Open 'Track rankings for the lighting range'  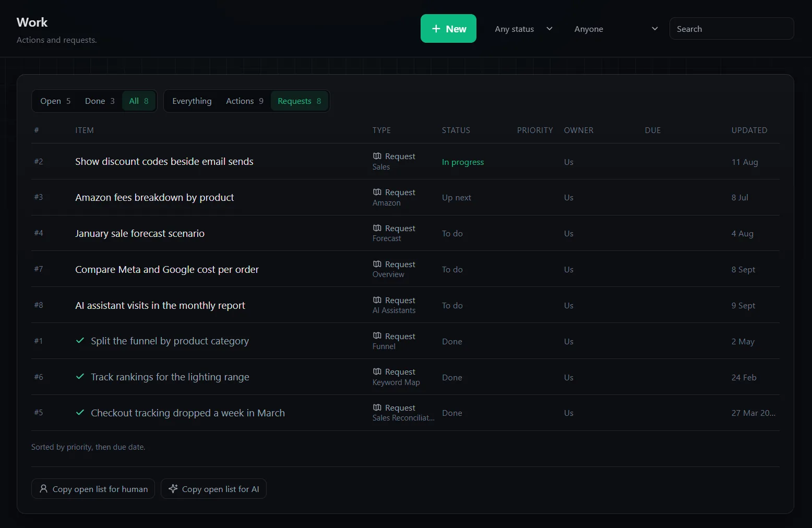tap(170, 377)
